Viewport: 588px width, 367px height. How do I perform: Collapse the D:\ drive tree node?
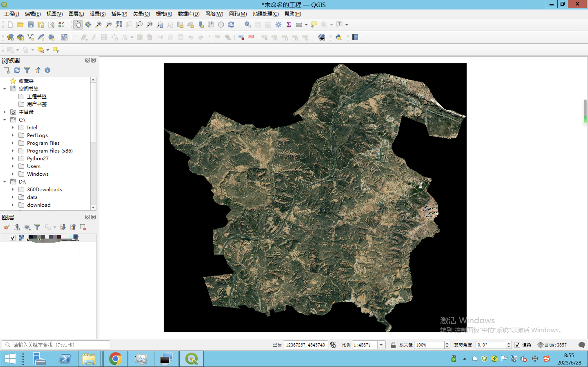(5, 181)
